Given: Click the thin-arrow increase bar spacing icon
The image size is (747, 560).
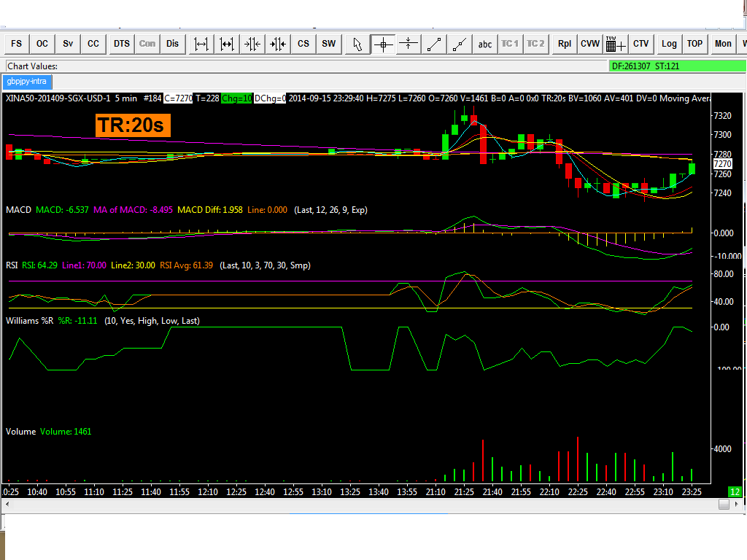Looking at the screenshot, I should 201,44.
